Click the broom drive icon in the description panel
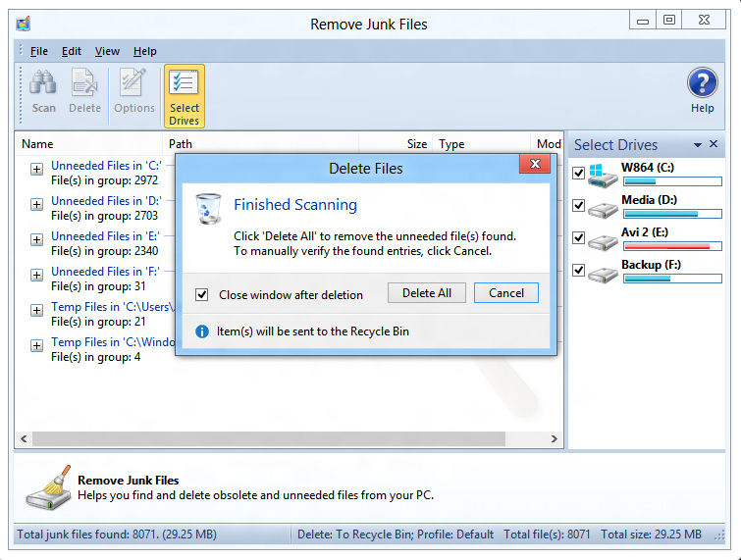The height and width of the screenshot is (560, 741). 48,487
